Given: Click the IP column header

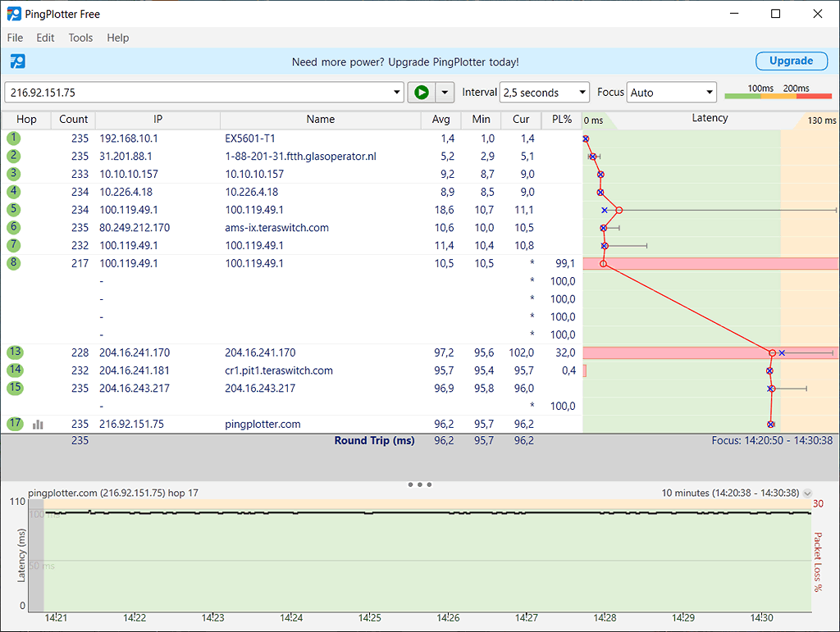Looking at the screenshot, I should pyautogui.click(x=157, y=120).
